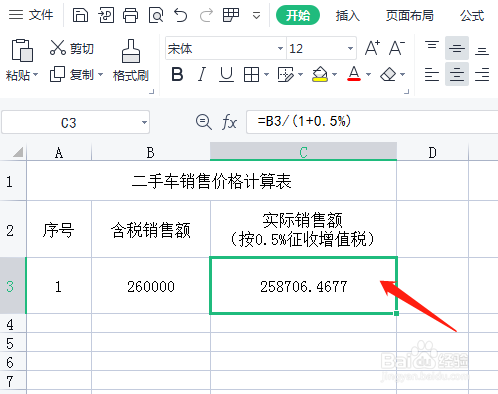
Task: Expand the fill color dropdown arrow
Action: point(334,74)
